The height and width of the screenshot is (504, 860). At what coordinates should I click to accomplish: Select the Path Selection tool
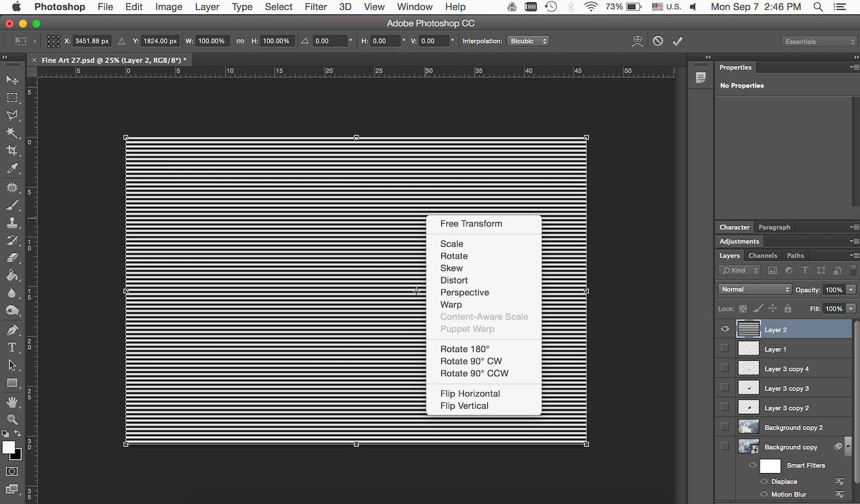pos(12,365)
